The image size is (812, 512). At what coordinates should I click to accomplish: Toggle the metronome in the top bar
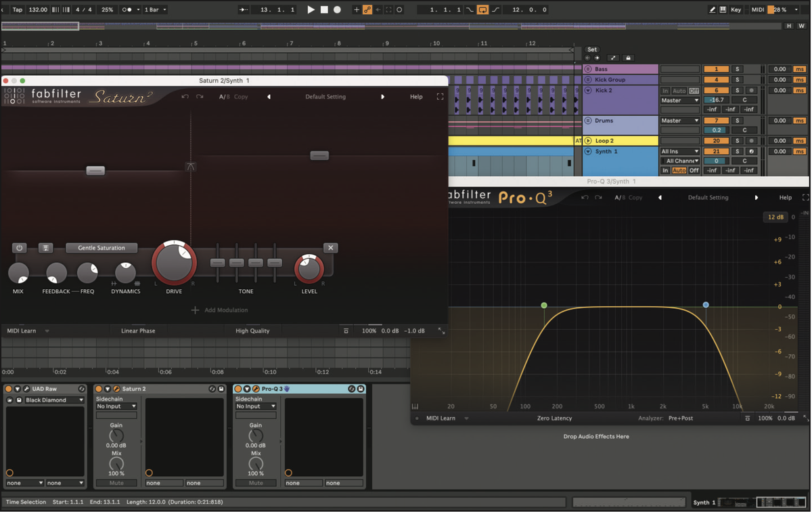127,9
